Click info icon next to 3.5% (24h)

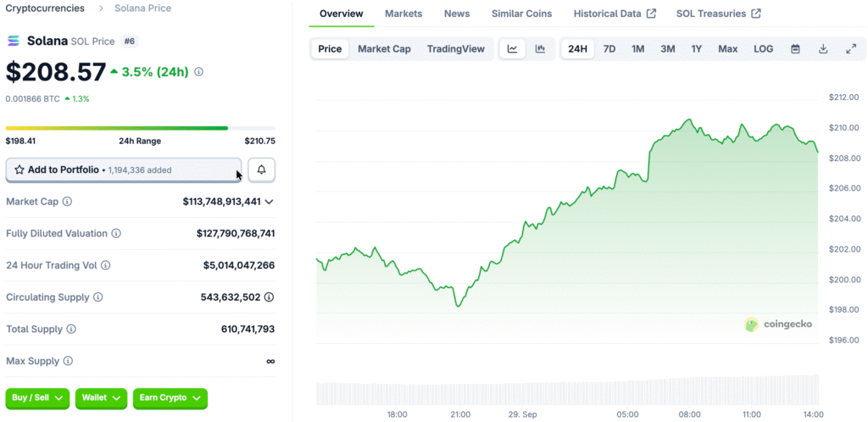(x=198, y=72)
